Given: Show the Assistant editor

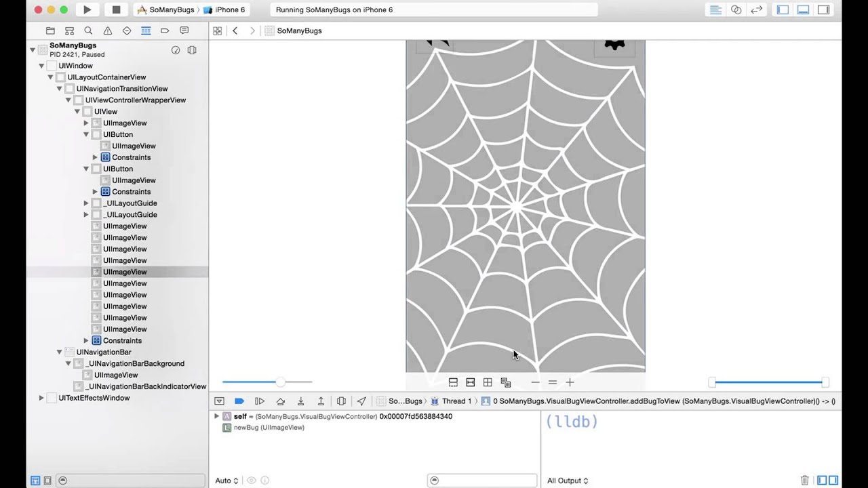Looking at the screenshot, I should [x=736, y=9].
